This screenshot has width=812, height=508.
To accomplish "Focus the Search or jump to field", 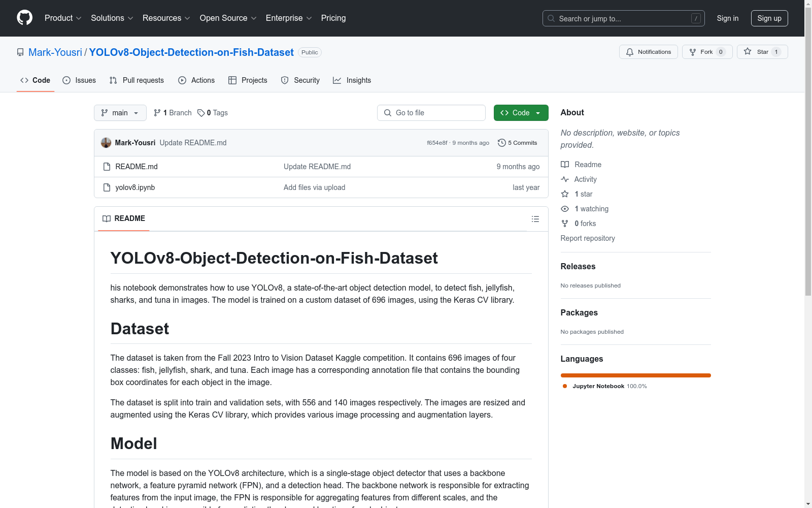I will point(624,18).
